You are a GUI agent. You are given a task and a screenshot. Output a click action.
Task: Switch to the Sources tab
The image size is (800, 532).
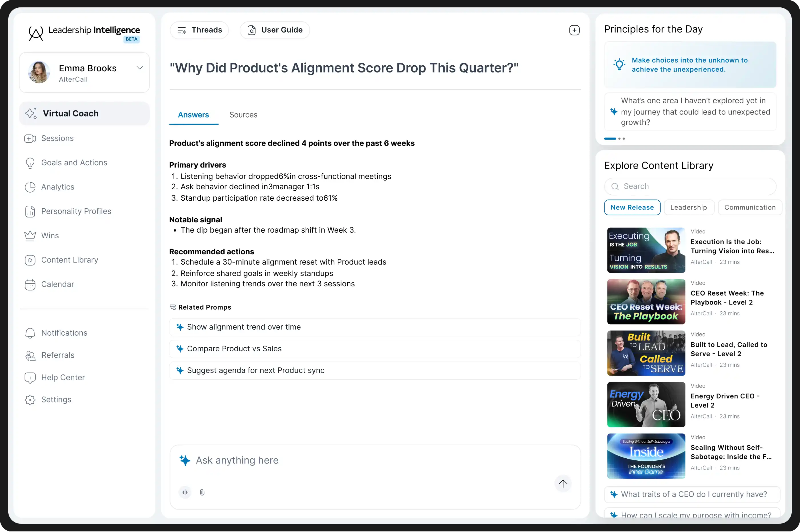(x=243, y=115)
